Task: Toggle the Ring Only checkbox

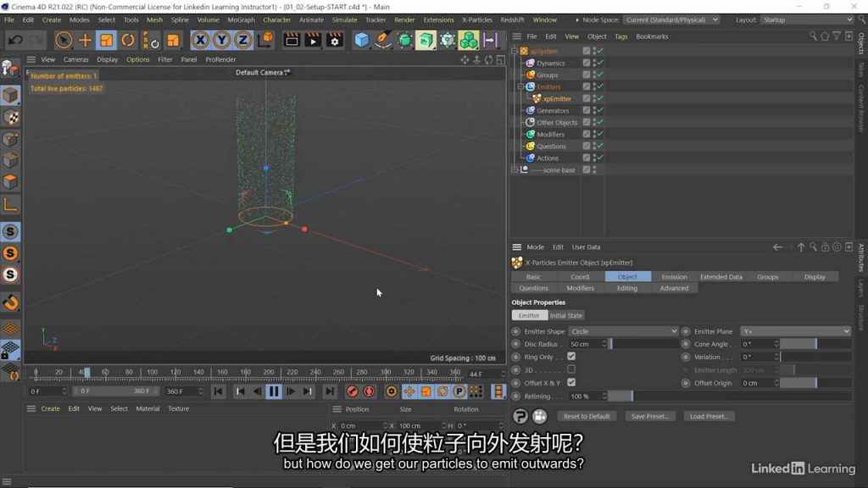Action: pos(571,357)
